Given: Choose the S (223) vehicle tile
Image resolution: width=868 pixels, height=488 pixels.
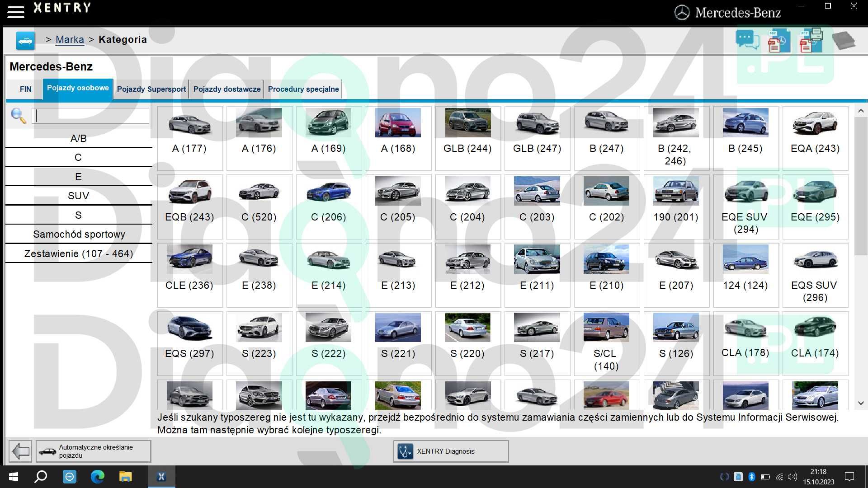Looking at the screenshot, I should coord(259,343).
